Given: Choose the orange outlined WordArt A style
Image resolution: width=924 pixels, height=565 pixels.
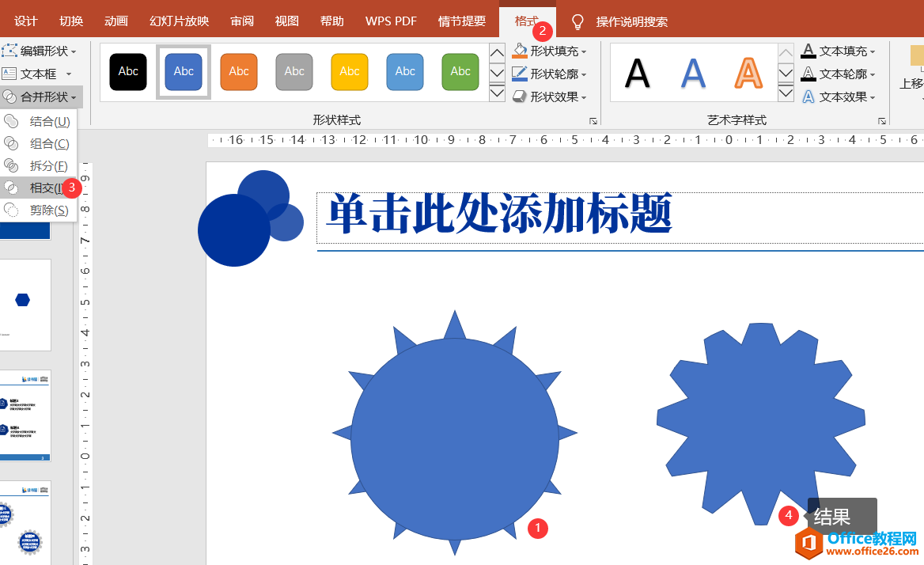Looking at the screenshot, I should click(748, 73).
